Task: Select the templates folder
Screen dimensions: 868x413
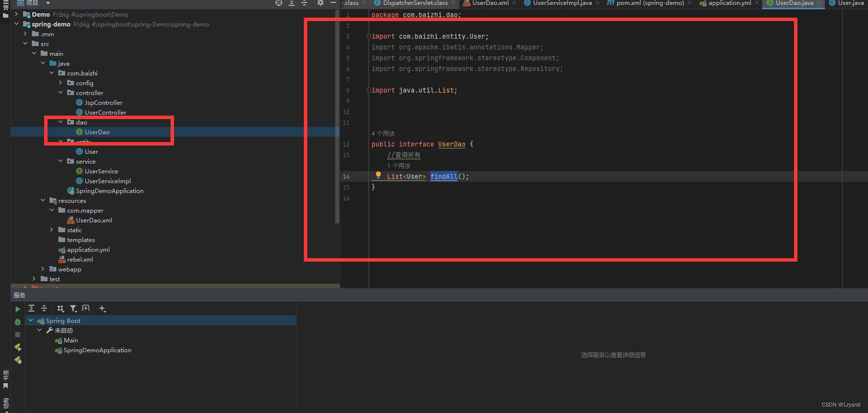Action: 80,240
